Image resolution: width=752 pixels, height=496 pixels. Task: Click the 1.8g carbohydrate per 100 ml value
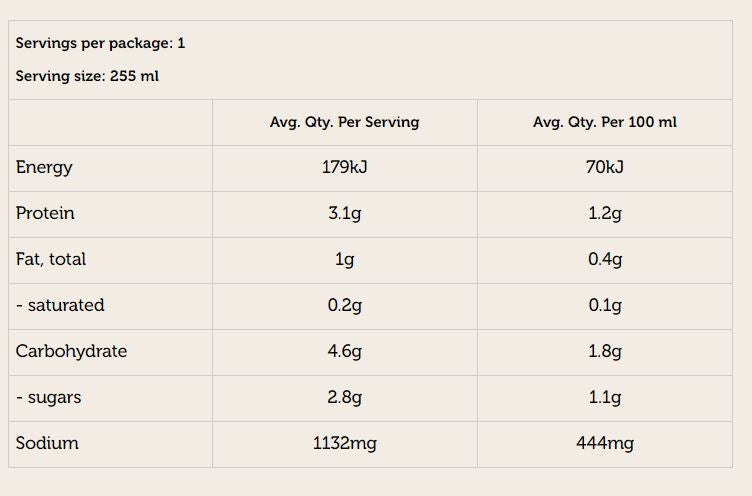click(x=604, y=351)
